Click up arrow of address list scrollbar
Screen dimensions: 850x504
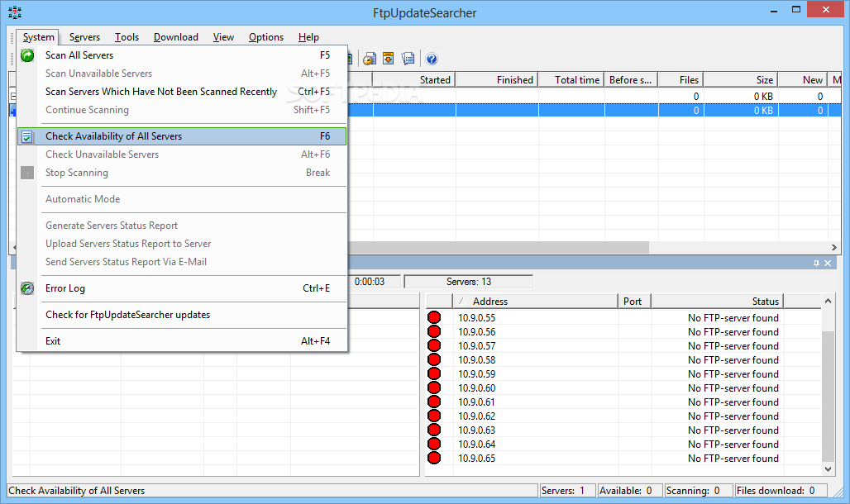pos(828,301)
